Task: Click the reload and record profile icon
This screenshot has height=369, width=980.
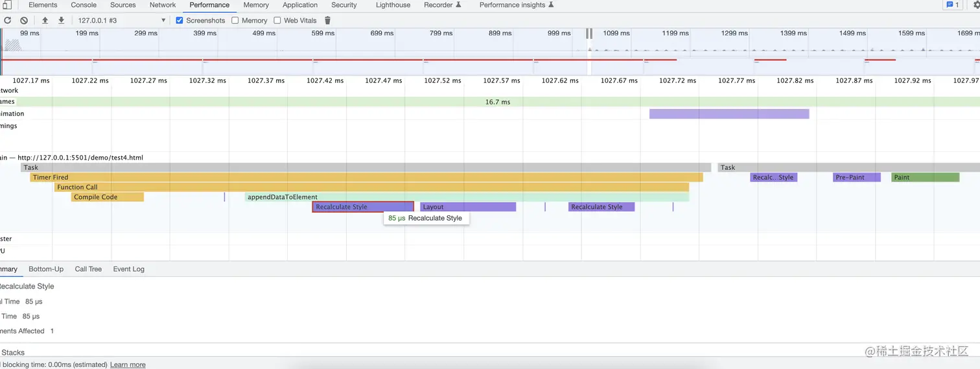Action: pyautogui.click(x=8, y=21)
